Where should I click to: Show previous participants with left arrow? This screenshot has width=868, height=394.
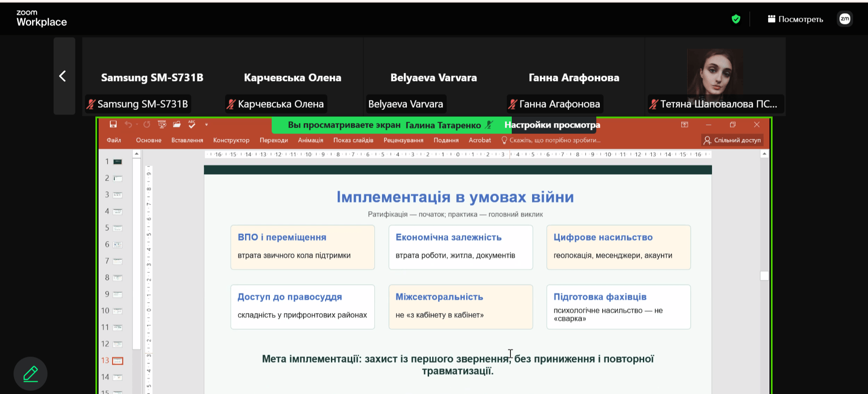tap(64, 76)
